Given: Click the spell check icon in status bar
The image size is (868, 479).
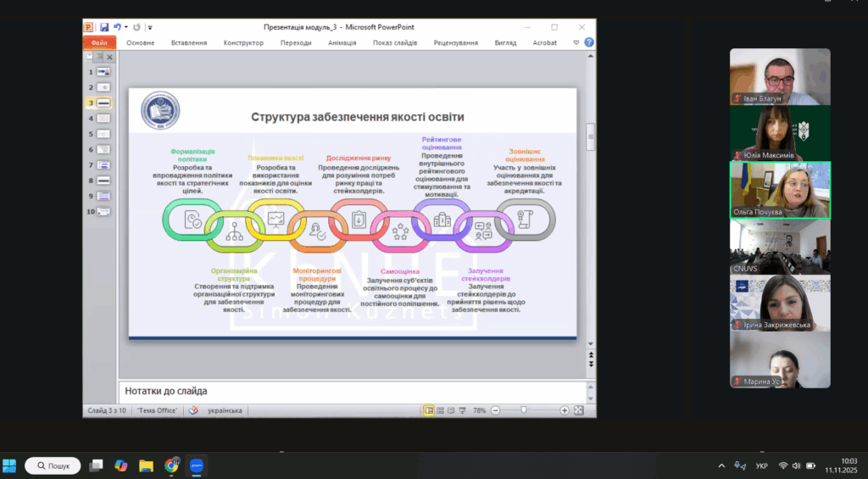Looking at the screenshot, I should (x=193, y=410).
